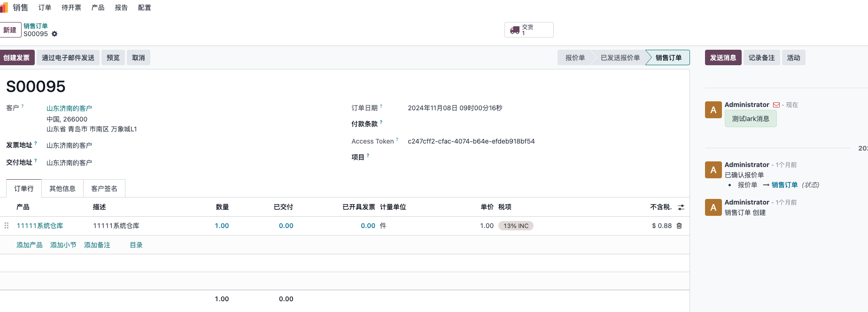Edit the unit price 1.00 cell
Image resolution: width=868 pixels, height=312 pixels.
click(x=487, y=226)
